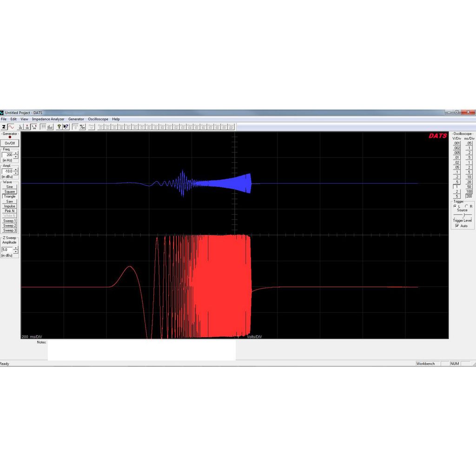Click the Z Sweep Amplitude input field
This screenshot has height=476, width=476.
click(x=7, y=250)
